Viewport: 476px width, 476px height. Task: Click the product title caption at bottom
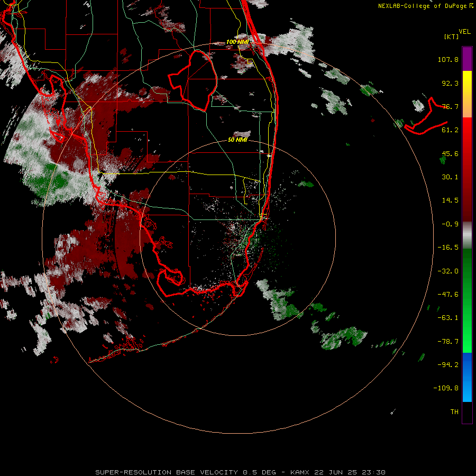[241, 472]
